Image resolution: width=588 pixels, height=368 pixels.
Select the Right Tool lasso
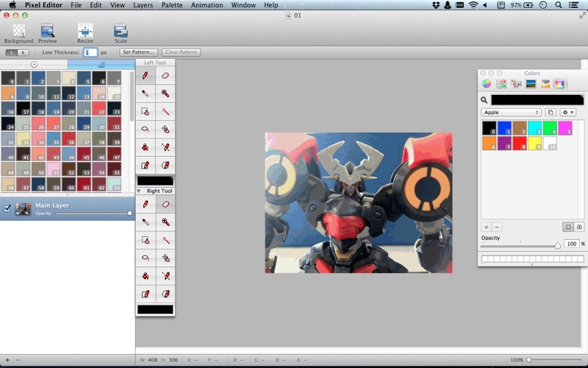tap(146, 258)
